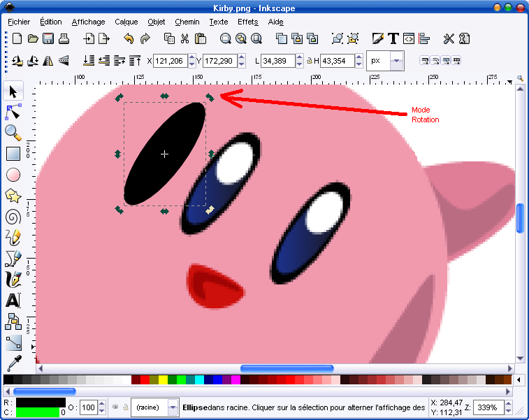Open the px units dropdown
This screenshot has height=420, width=529.
tap(397, 61)
